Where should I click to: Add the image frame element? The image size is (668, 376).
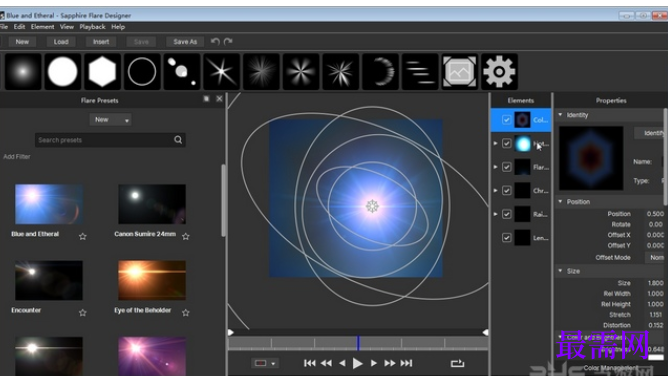coord(460,72)
